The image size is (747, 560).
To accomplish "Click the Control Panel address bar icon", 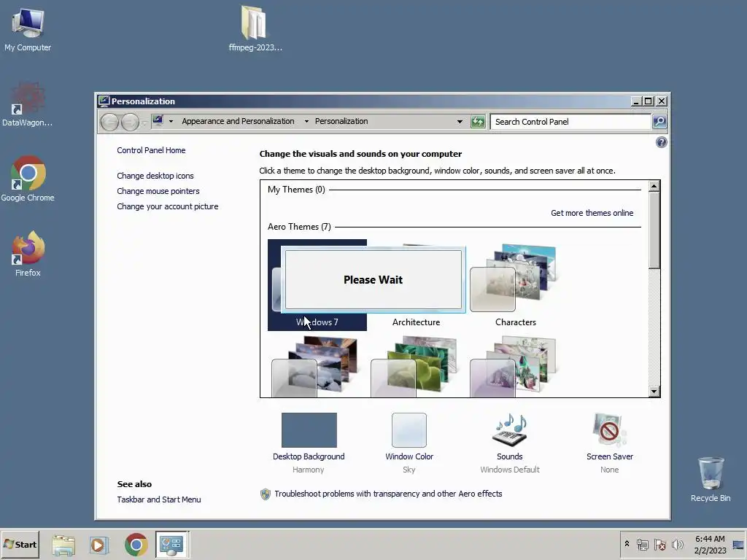I will click(158, 120).
